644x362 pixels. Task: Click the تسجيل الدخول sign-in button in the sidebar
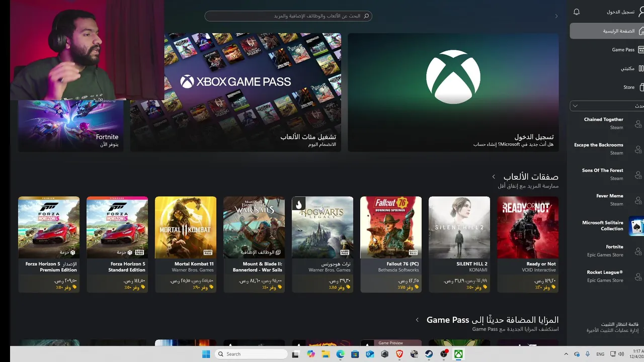pos(620,12)
